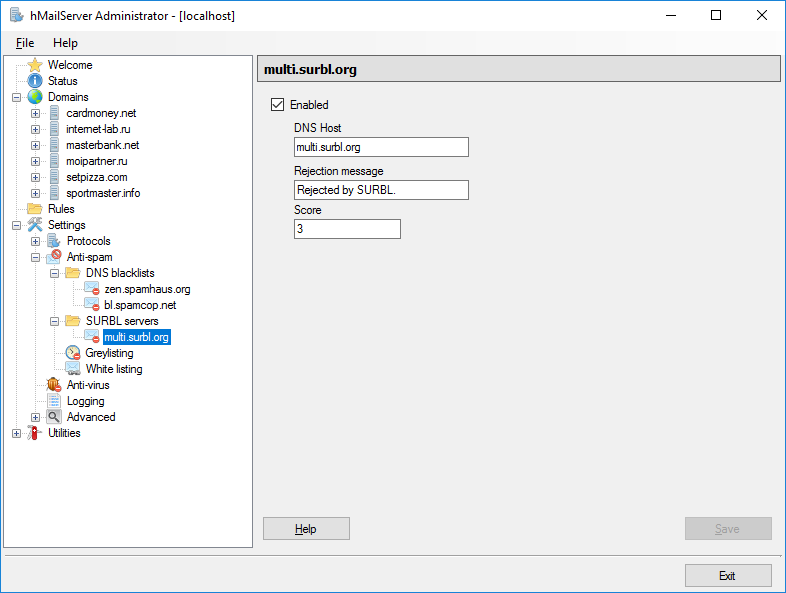The height and width of the screenshot is (593, 786).
Task: Click the setpizza.com domain icon
Action: 54,177
